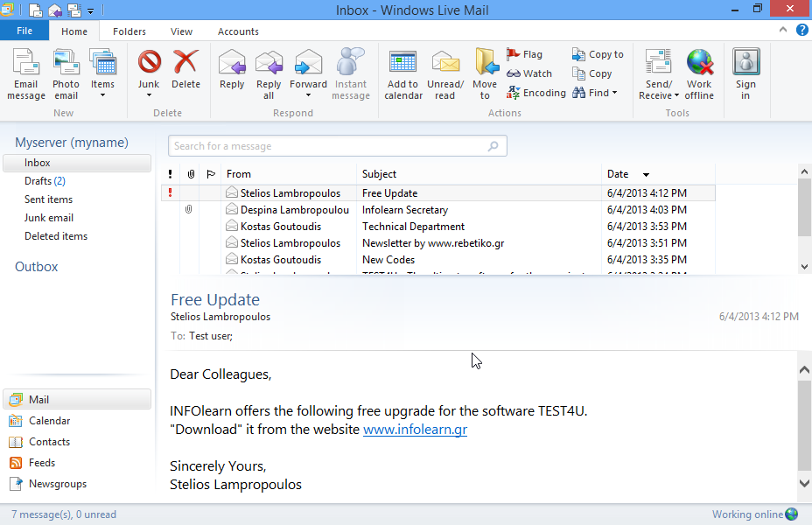This screenshot has height=525, width=812.
Task: Expand the Forward options dropdown
Action: pyautogui.click(x=308, y=95)
